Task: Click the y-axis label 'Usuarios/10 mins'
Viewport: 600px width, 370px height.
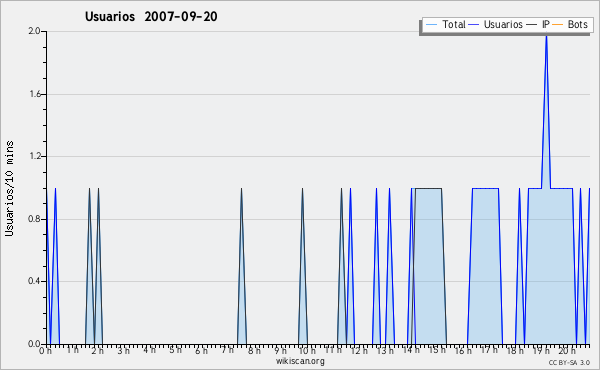Action: click(x=9, y=189)
